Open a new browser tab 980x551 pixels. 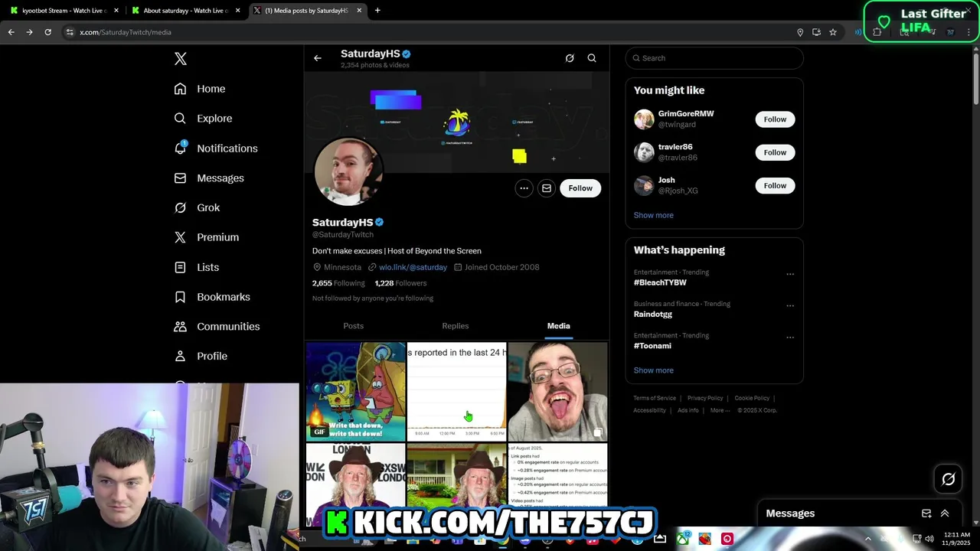(377, 11)
